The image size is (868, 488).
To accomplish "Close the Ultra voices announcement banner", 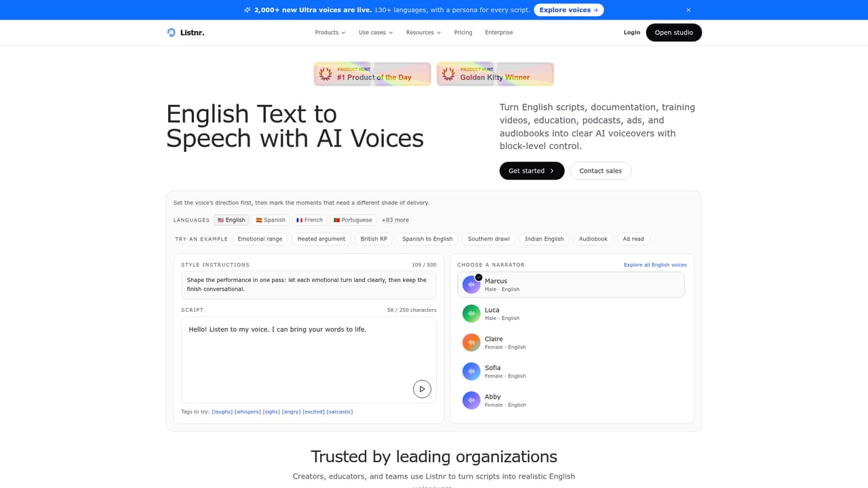I will click(x=688, y=10).
